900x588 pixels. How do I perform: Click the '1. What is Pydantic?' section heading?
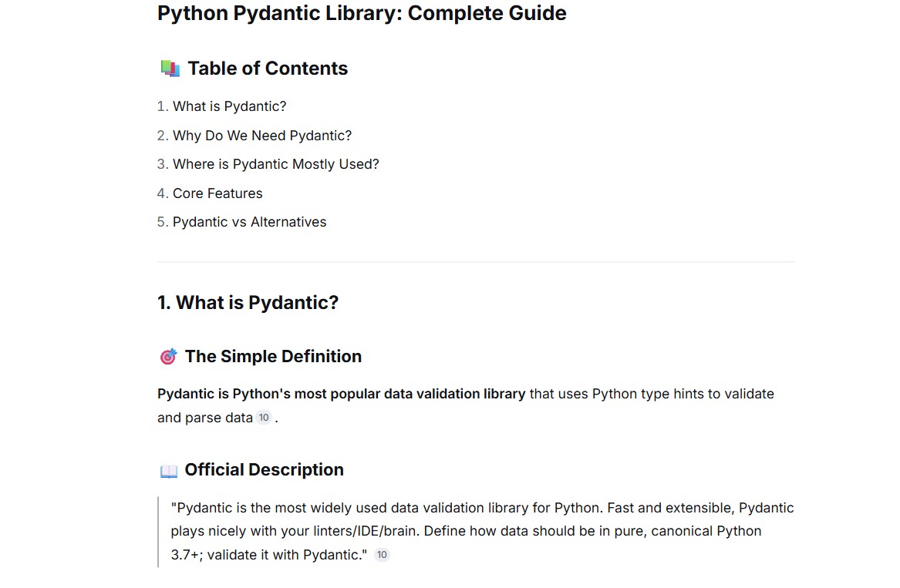[x=248, y=302]
